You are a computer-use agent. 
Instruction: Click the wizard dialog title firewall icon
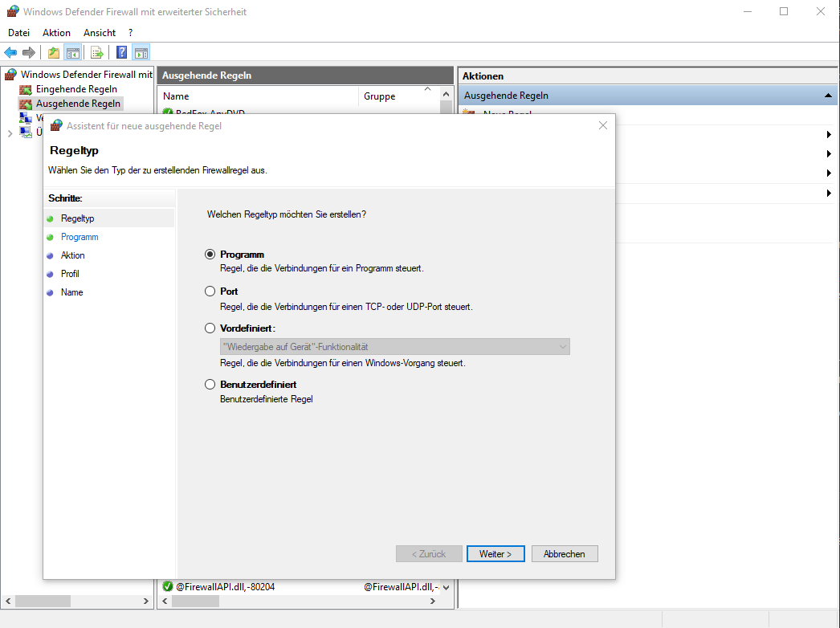pyautogui.click(x=56, y=126)
